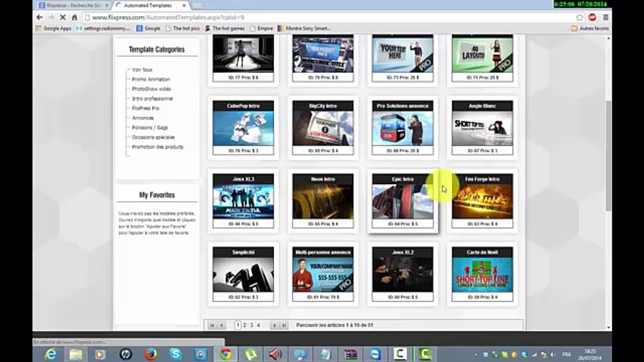Choose the Promotion des produits category

pyautogui.click(x=157, y=147)
